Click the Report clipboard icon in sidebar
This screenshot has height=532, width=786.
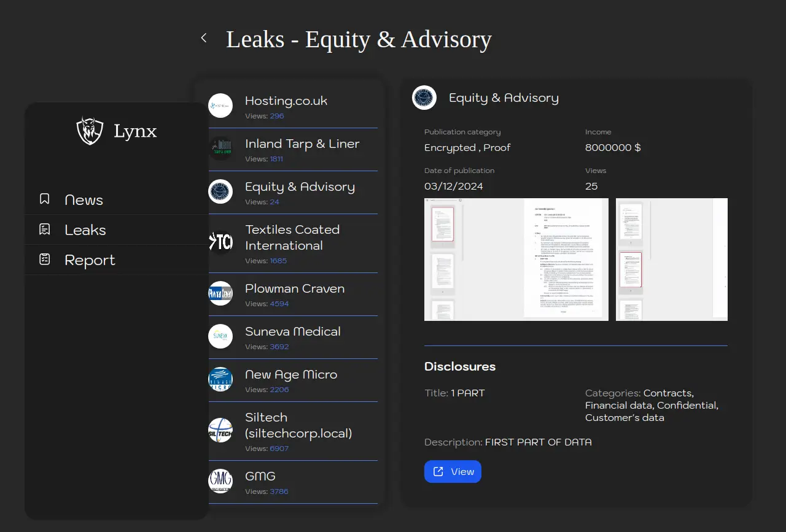[45, 260]
